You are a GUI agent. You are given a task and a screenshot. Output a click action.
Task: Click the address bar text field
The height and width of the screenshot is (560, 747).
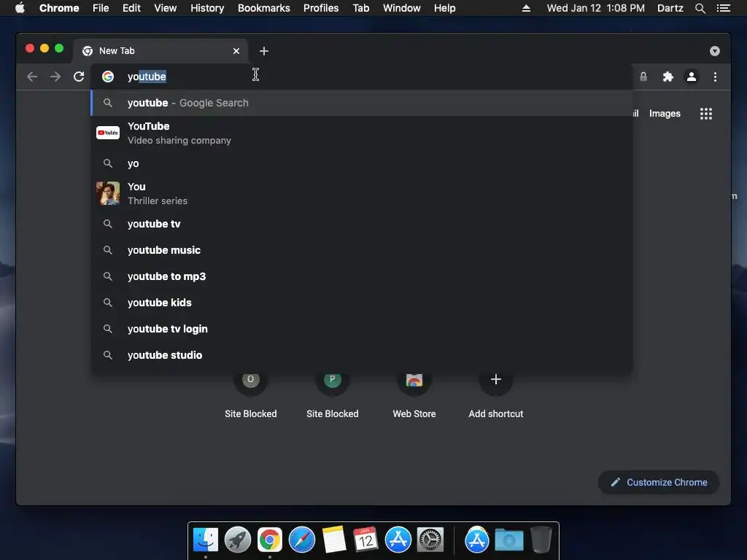point(362,77)
